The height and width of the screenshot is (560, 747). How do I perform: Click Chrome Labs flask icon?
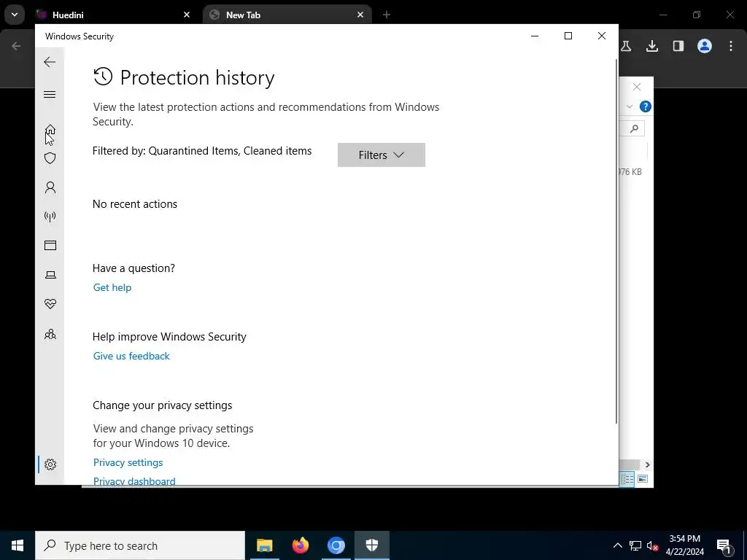(626, 46)
